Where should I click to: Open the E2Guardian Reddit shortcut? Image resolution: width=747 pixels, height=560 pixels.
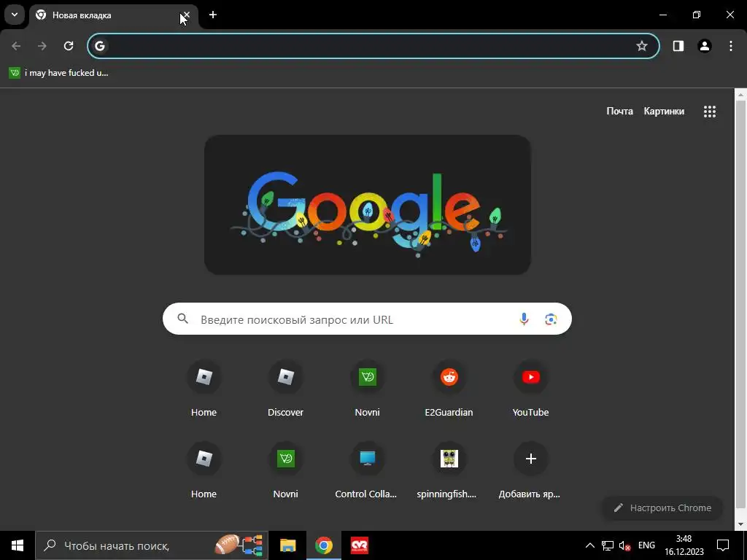[x=449, y=389]
